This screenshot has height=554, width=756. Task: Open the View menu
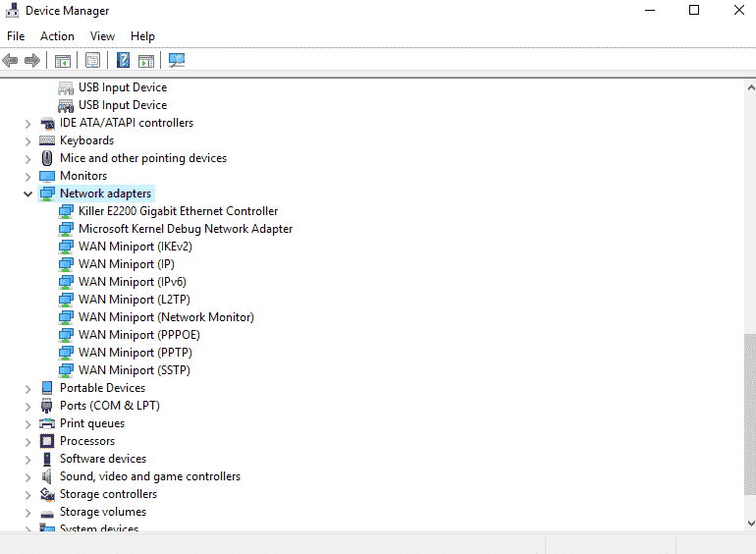point(102,36)
